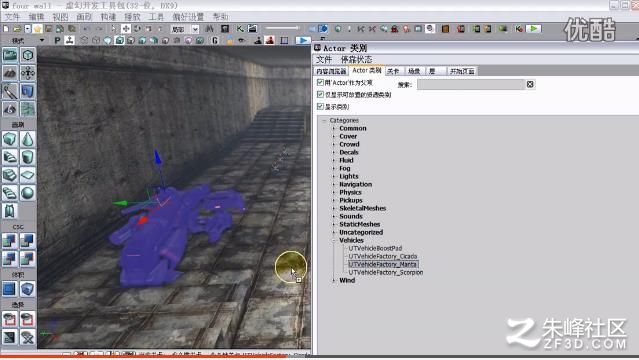Select the cone brush builder icon
The image size is (639, 360).
pyautogui.click(x=27, y=139)
